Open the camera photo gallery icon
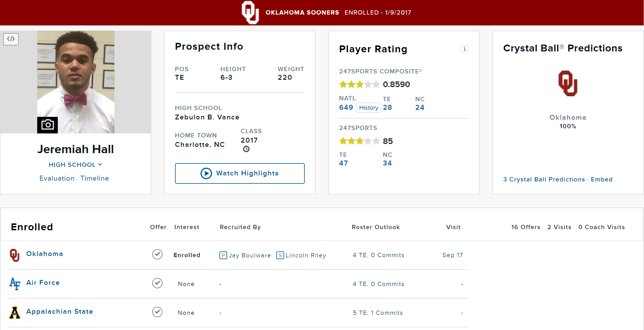Screen dimensions: 644x330 point(47,125)
